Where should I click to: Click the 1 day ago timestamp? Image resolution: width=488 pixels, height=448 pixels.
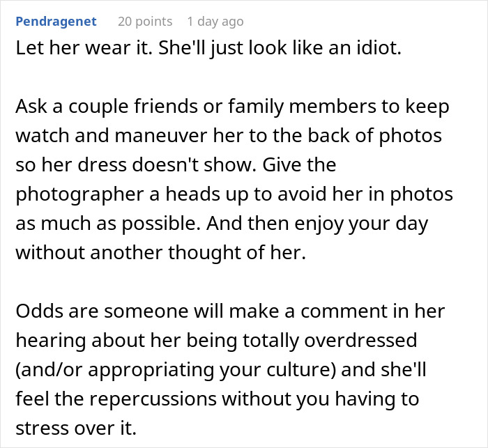(x=215, y=22)
